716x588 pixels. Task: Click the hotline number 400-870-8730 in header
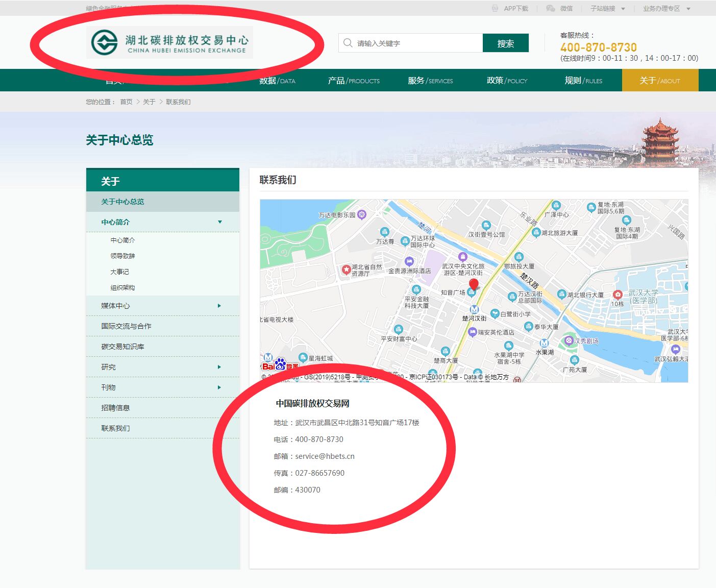coord(599,47)
